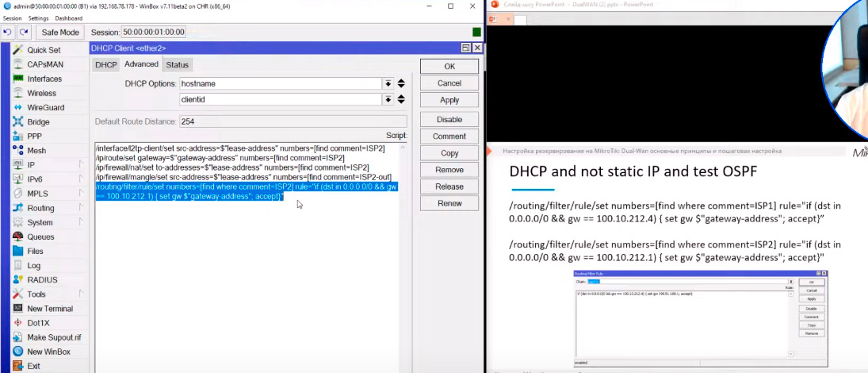Open the WireGuard section
868x373 pixels.
tap(45, 107)
